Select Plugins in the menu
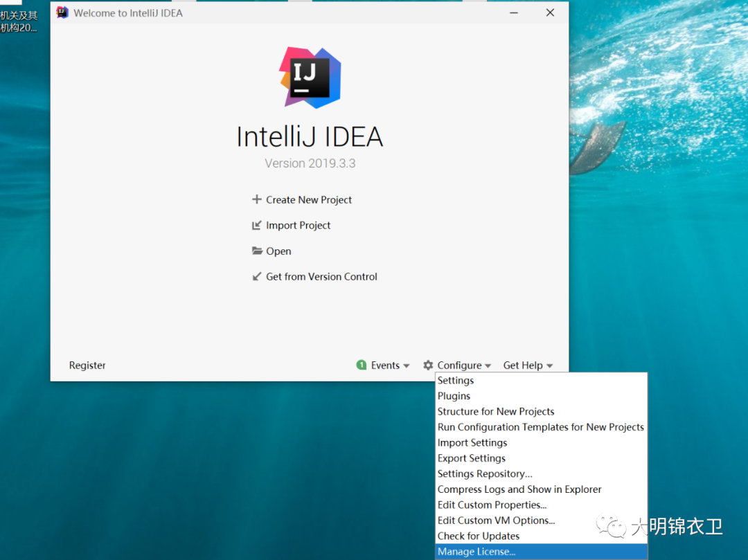The width and height of the screenshot is (748, 560). point(542,396)
